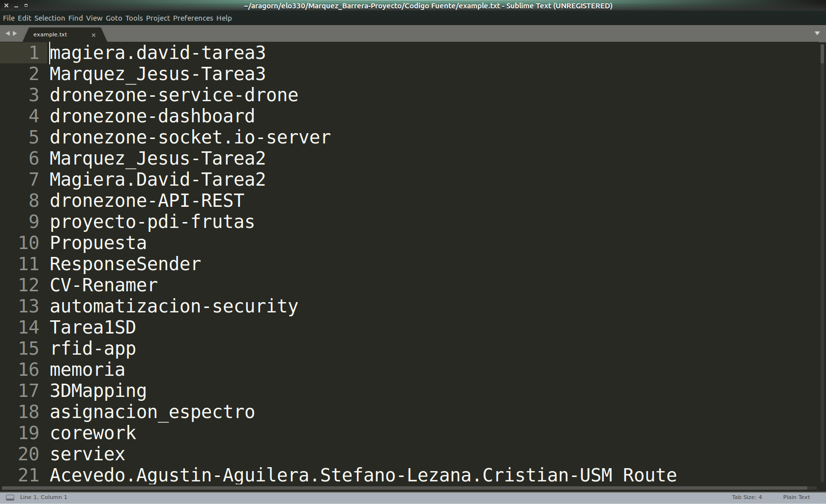
Task: Place cursor in line dronezone-dashboard
Action: [152, 116]
